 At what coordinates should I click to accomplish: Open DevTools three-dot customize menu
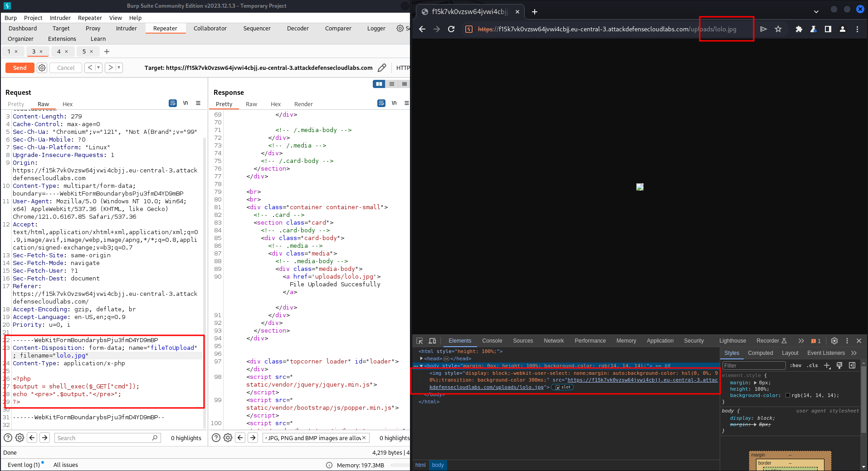(847, 341)
